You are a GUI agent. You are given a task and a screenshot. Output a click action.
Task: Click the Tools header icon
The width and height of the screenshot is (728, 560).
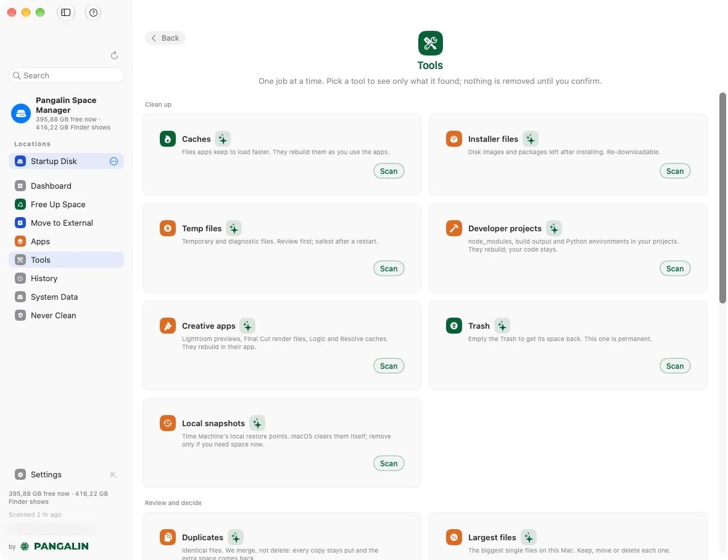[x=431, y=43]
